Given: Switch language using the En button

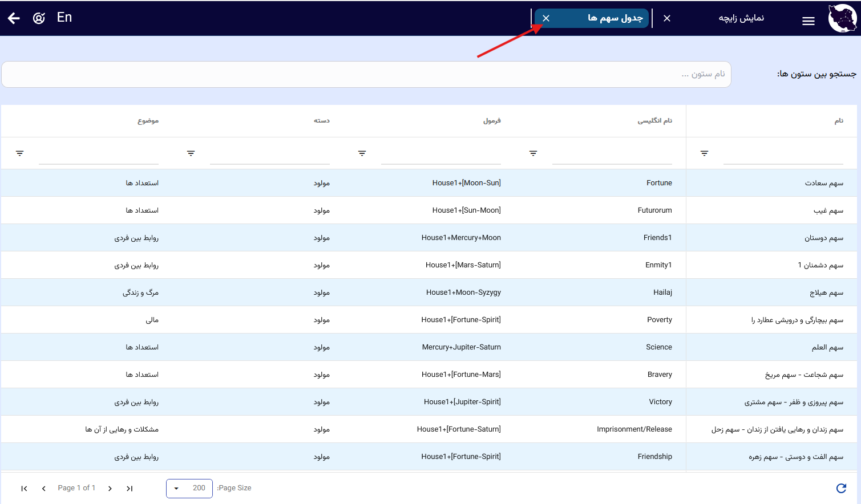Looking at the screenshot, I should tap(64, 18).
